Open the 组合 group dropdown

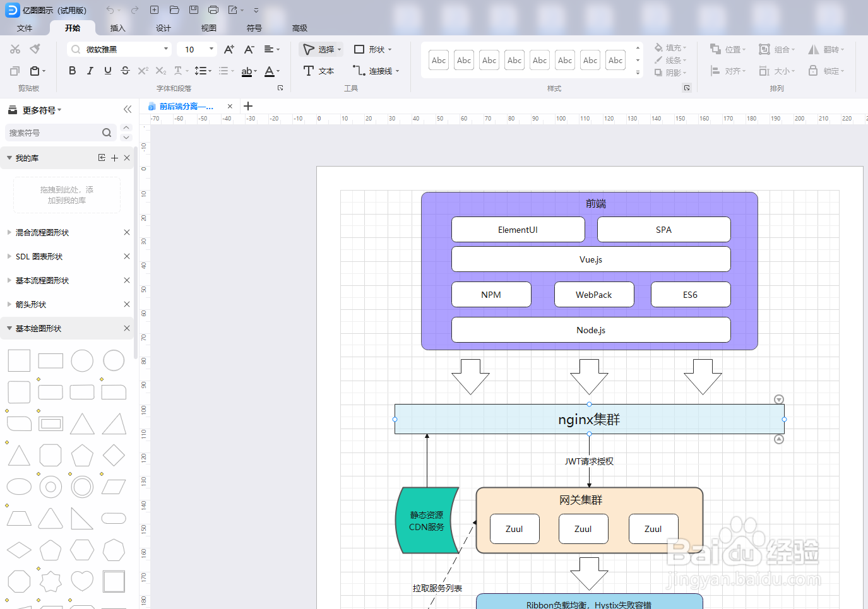click(x=777, y=49)
